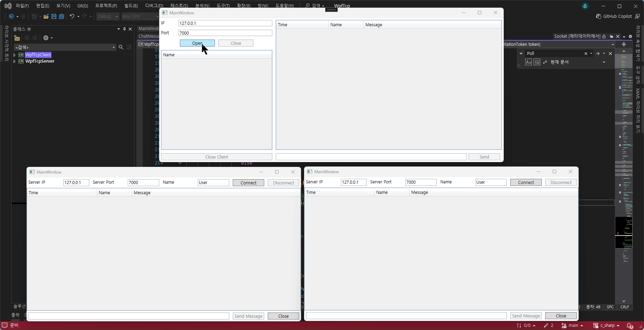Click the Undo arrow icon

pos(72,16)
